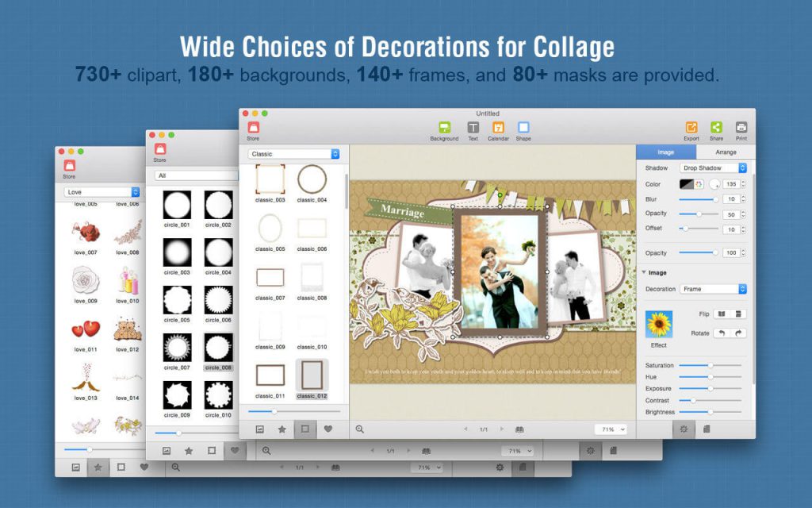Print the collage with the Print icon

coord(741,129)
